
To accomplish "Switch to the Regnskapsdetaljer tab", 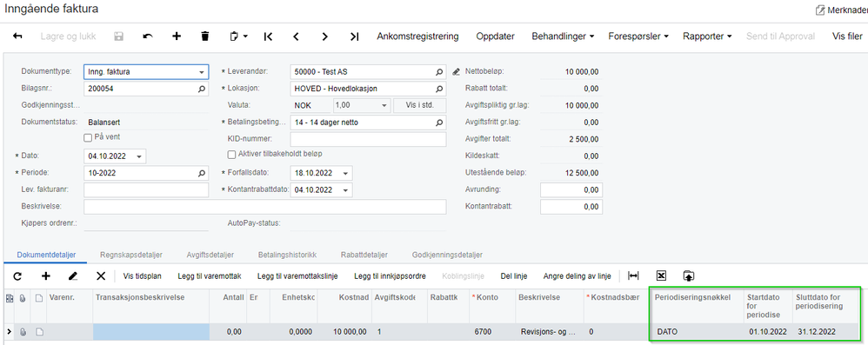I will coord(131,255).
